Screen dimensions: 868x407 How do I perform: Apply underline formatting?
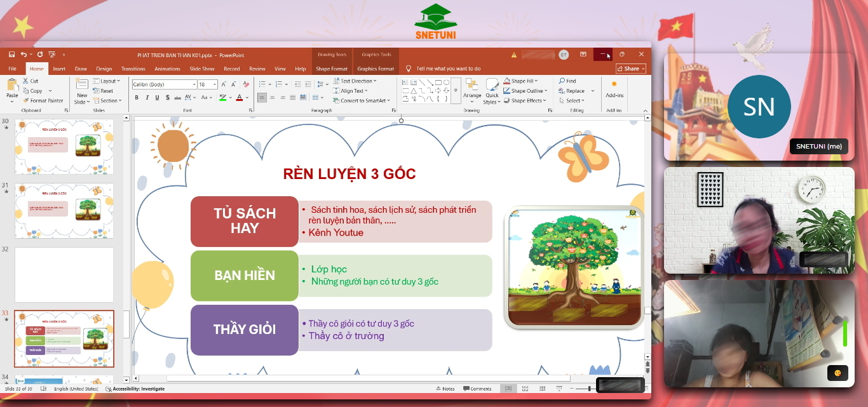point(157,98)
